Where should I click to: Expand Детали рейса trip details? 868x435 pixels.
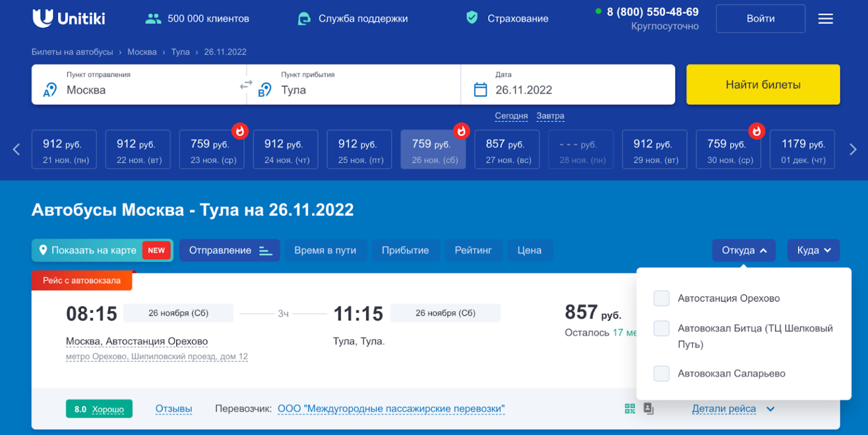click(733, 409)
